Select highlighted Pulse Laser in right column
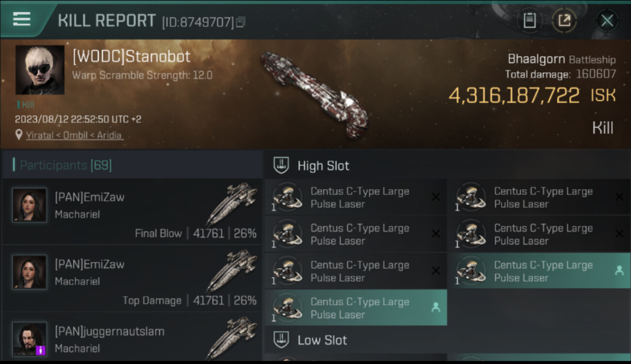This screenshot has width=631, height=364. click(x=539, y=271)
